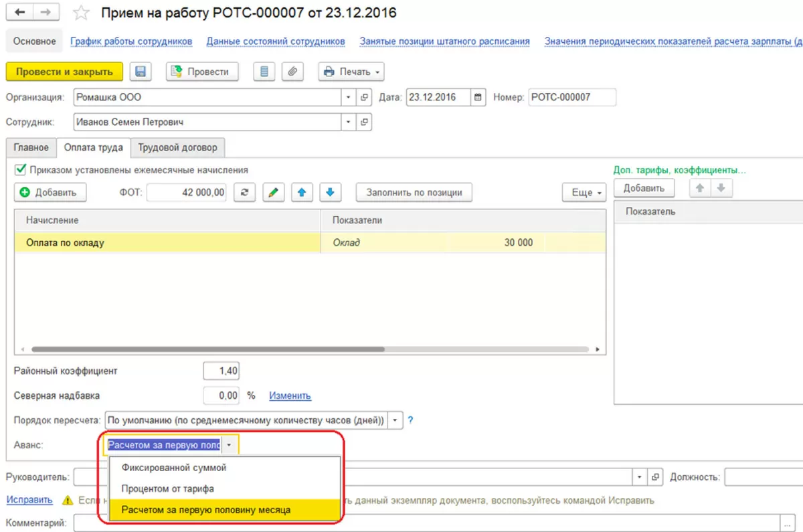Viewport: 803px width, 532px height.
Task: Add document to favorites with star icon
Action: click(x=80, y=13)
